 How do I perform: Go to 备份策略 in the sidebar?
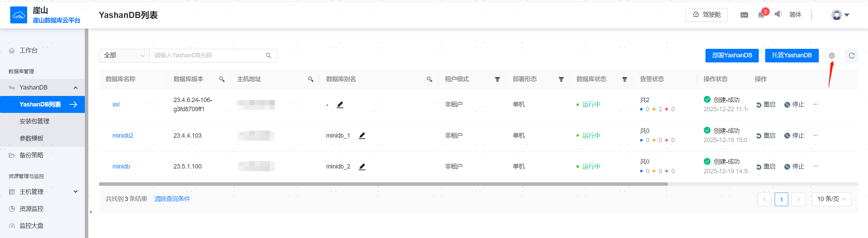(x=32, y=155)
